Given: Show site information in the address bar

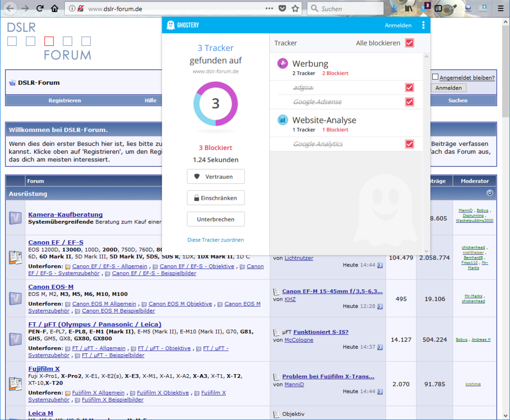Looking at the screenshot, I should pyautogui.click(x=72, y=8).
